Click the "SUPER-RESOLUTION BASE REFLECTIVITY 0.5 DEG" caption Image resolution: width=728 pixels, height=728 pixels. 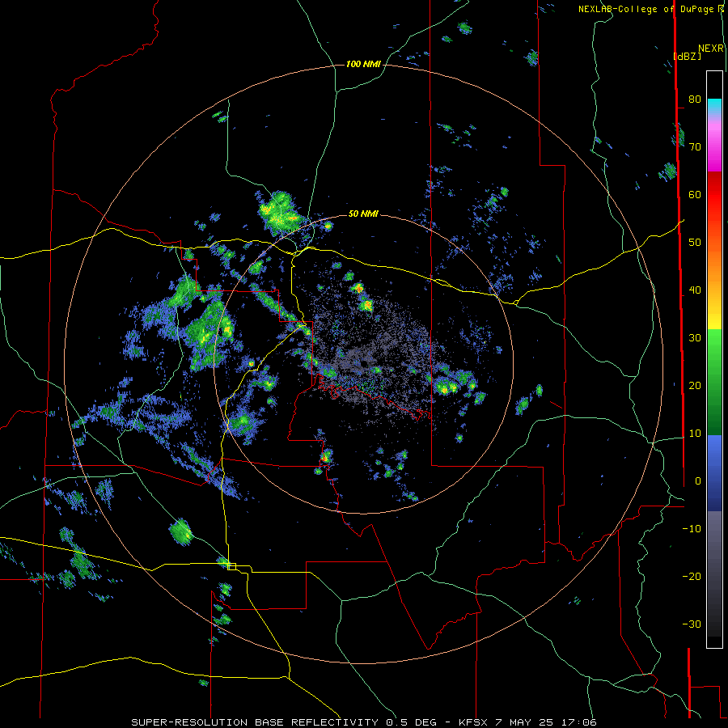pos(284,722)
